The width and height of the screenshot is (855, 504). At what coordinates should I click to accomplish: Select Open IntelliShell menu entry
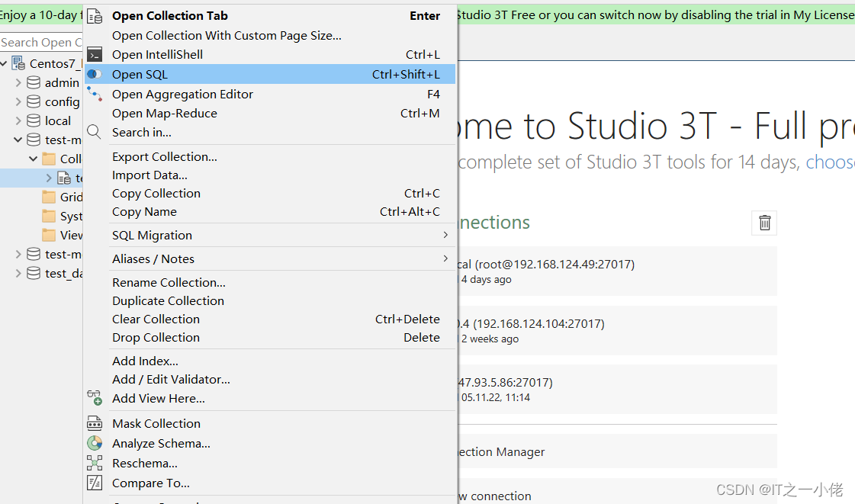tap(271, 54)
